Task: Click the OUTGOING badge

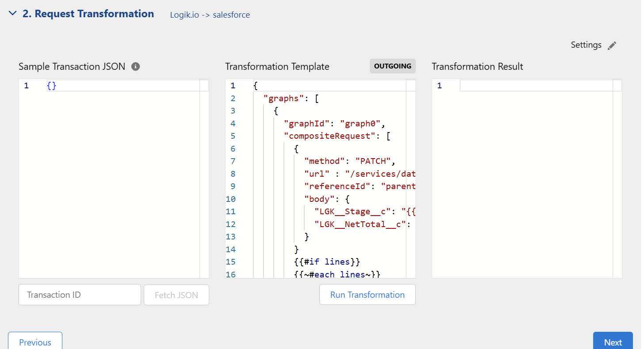Action: coord(393,66)
